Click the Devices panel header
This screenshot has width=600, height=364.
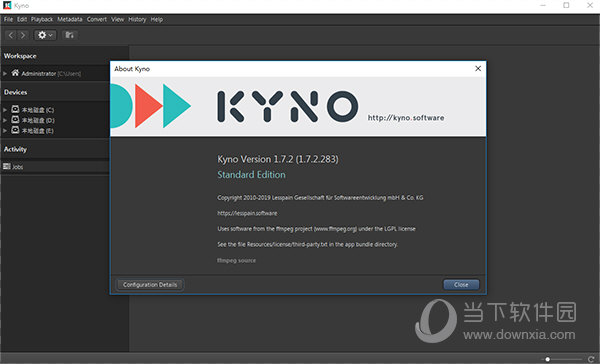point(15,92)
